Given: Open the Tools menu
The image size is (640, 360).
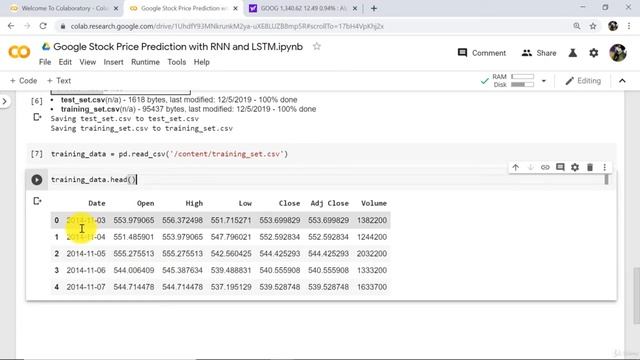Looking at the screenshot, I should [177, 62].
